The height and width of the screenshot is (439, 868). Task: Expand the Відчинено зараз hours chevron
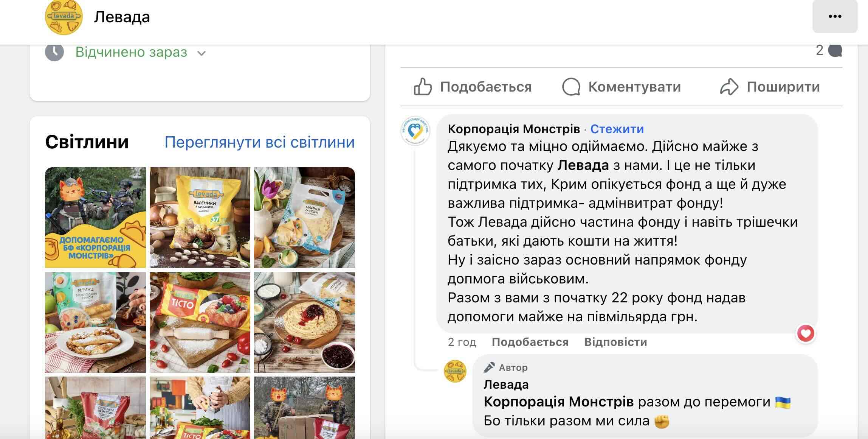pyautogui.click(x=201, y=53)
